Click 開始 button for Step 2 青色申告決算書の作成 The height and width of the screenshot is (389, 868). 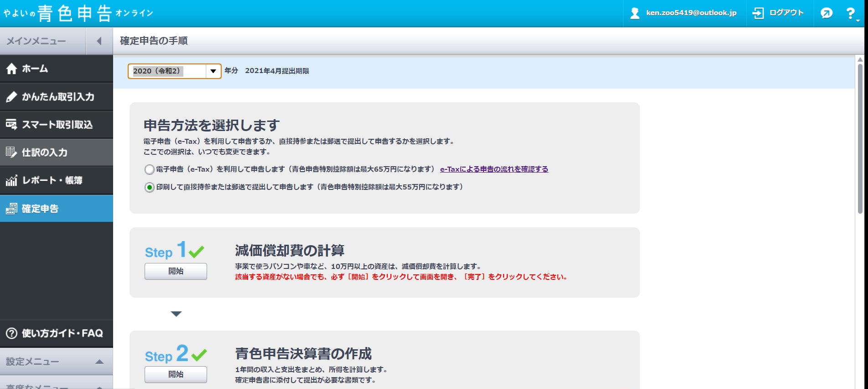(x=176, y=374)
